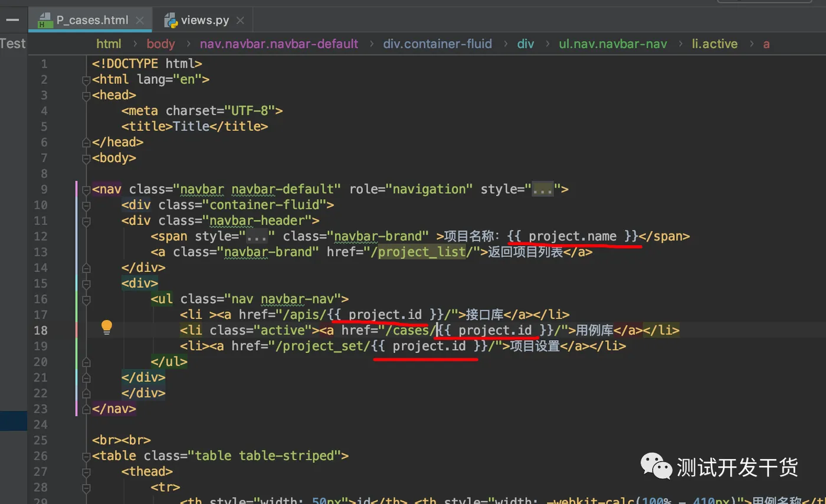Click the <br><br> text on line 25
Screen dimensions: 826x504
[x=122, y=440]
